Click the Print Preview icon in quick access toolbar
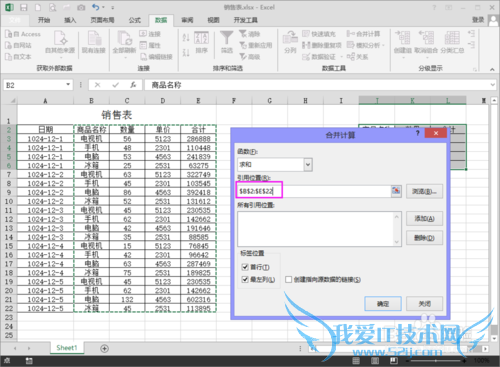The image size is (500, 367). click(x=52, y=7)
